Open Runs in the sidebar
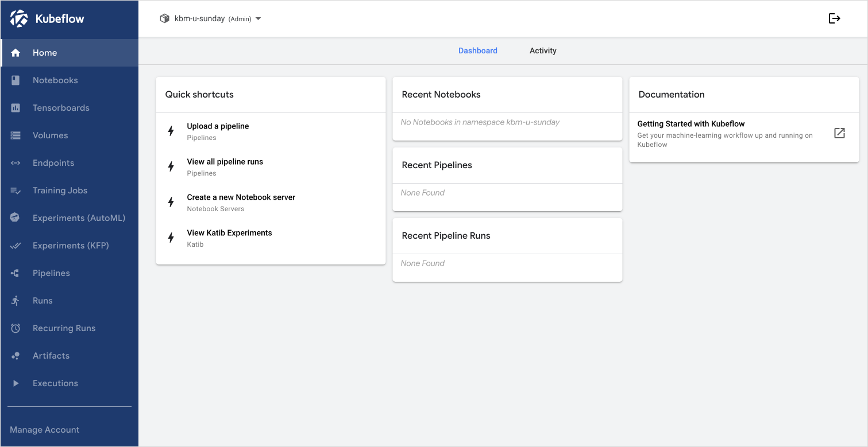Image resolution: width=868 pixels, height=447 pixels. [x=70, y=301]
